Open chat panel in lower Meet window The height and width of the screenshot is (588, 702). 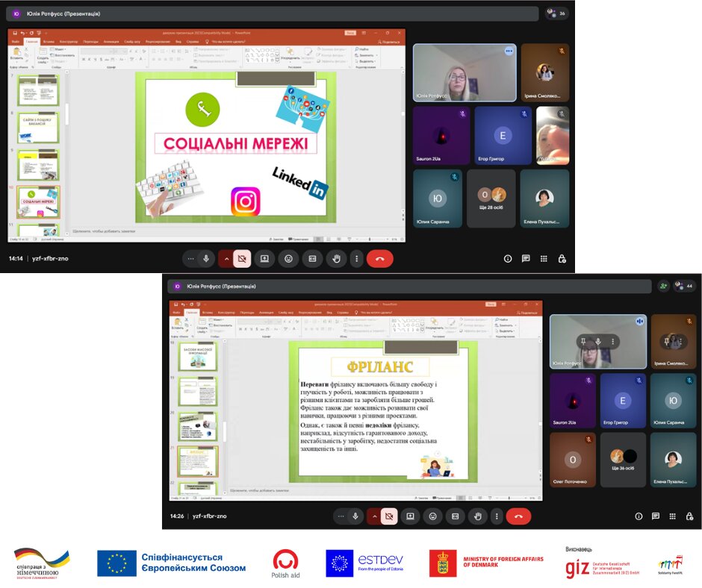tap(656, 516)
